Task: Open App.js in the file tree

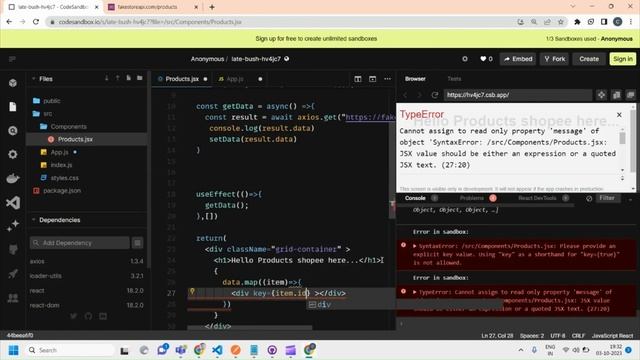Action: 59,152
